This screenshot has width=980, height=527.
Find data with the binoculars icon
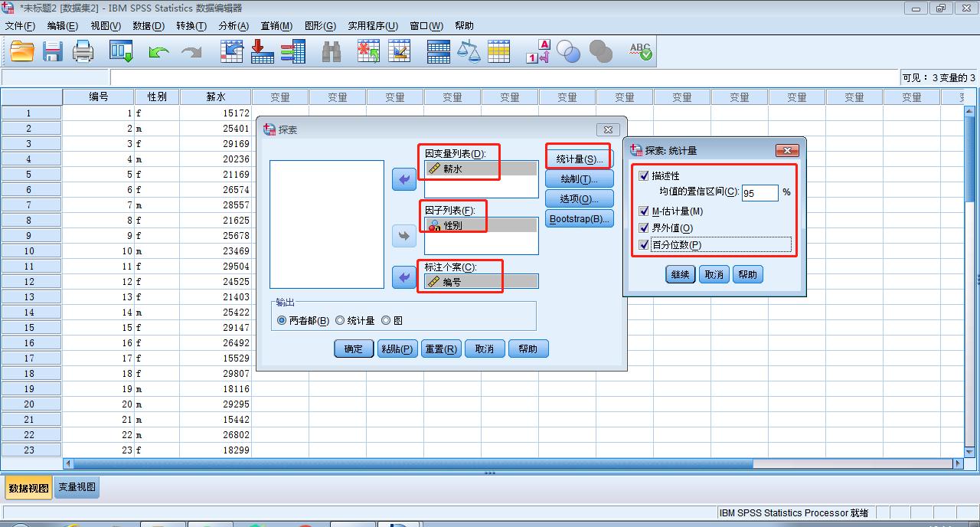(x=332, y=52)
